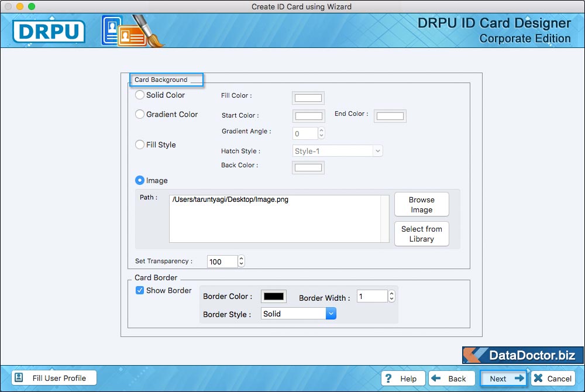Image resolution: width=585 pixels, height=392 pixels.
Task: Click the green zoom window button
Action: (x=32, y=6)
